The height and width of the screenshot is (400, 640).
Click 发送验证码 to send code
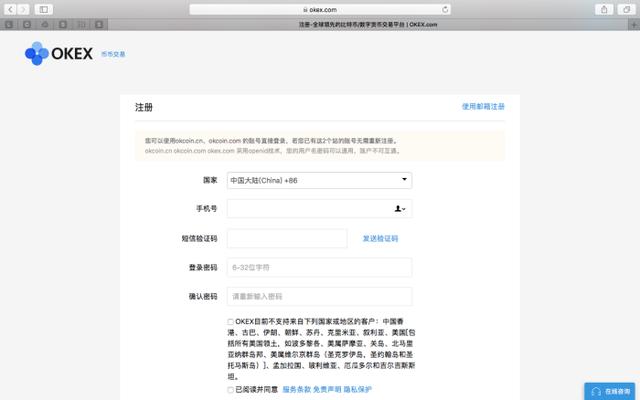(380, 238)
